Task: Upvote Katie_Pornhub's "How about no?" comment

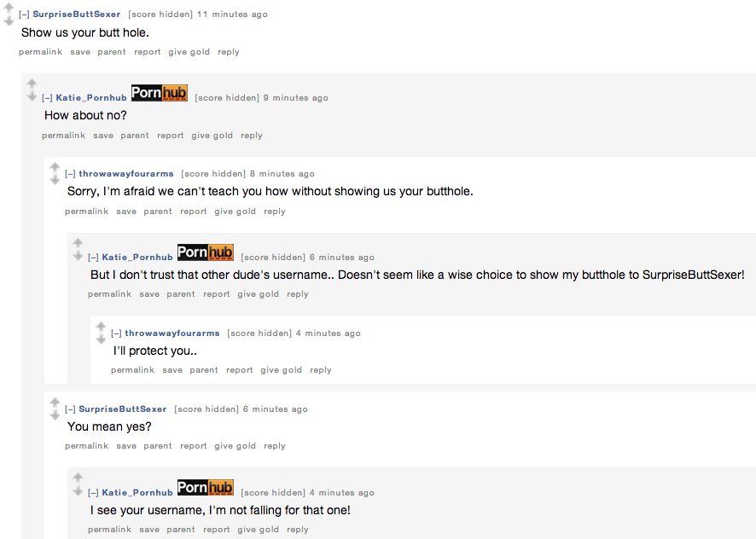Action: click(x=32, y=84)
